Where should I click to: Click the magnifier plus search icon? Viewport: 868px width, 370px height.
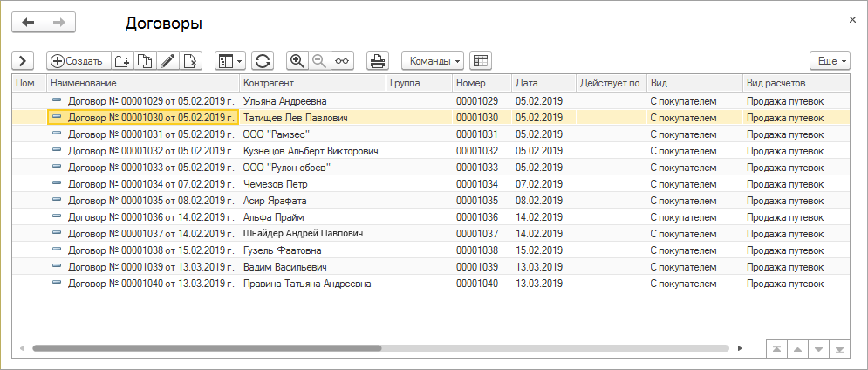tap(297, 61)
